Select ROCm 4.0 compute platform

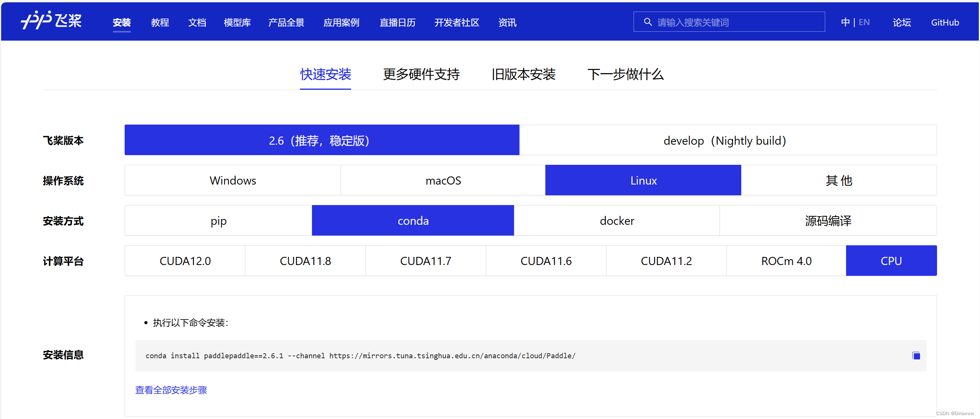pyautogui.click(x=786, y=261)
